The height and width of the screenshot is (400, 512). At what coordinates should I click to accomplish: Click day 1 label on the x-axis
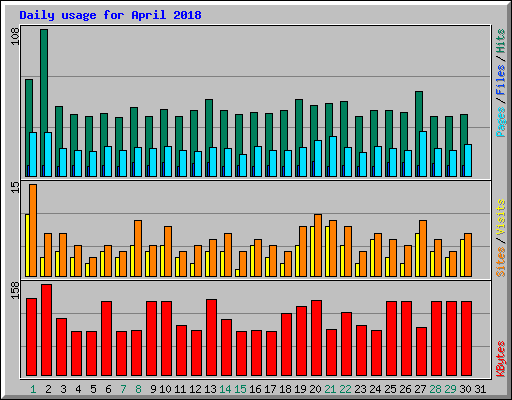[x=33, y=389]
